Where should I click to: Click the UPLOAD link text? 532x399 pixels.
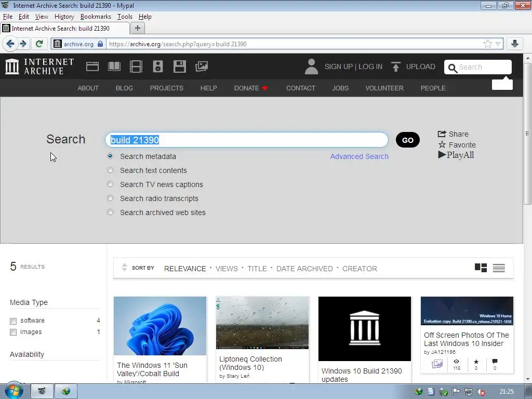(421, 66)
